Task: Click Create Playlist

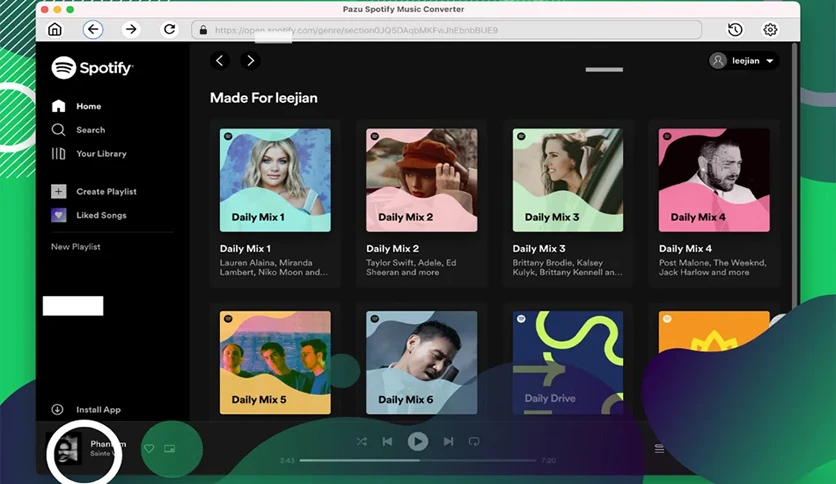Action: [94, 191]
